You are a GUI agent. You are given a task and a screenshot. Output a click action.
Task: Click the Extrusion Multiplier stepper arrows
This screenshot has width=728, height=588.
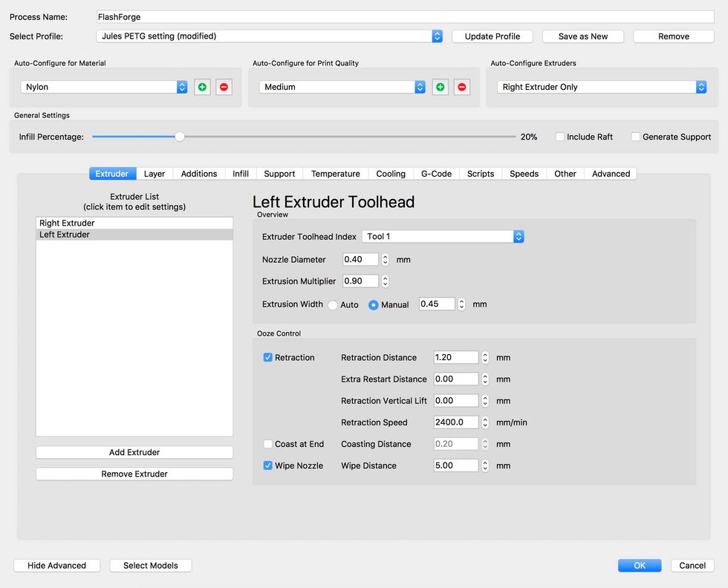[x=385, y=281]
